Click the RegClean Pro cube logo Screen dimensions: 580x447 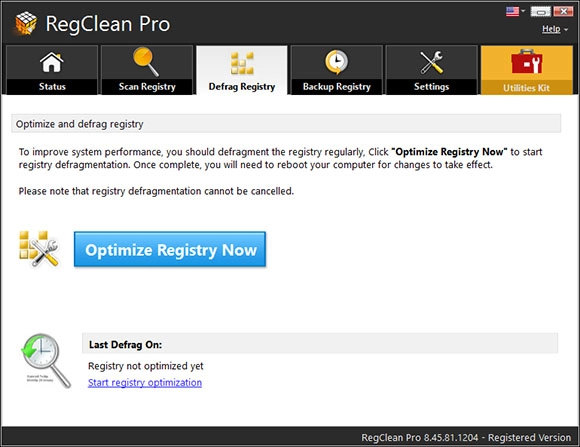[x=26, y=23]
